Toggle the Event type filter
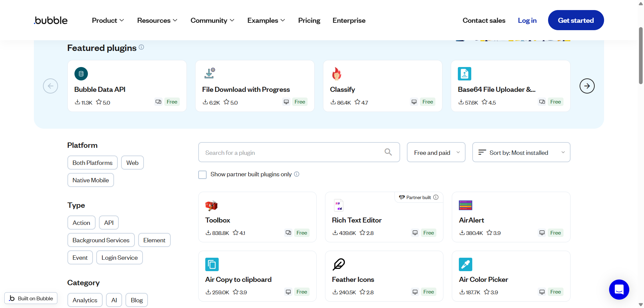 click(x=80, y=257)
